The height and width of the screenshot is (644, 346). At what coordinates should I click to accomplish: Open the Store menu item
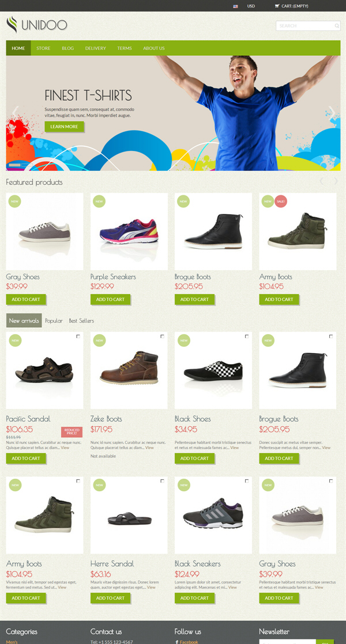43,48
